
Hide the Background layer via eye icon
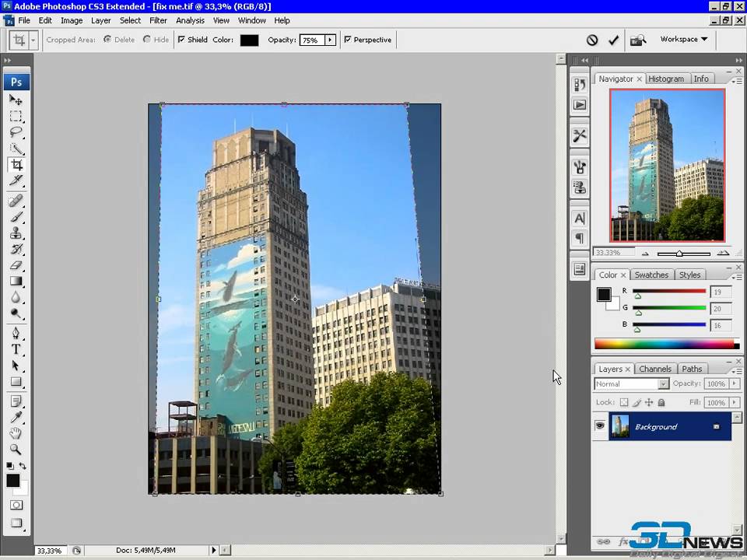[x=600, y=426]
